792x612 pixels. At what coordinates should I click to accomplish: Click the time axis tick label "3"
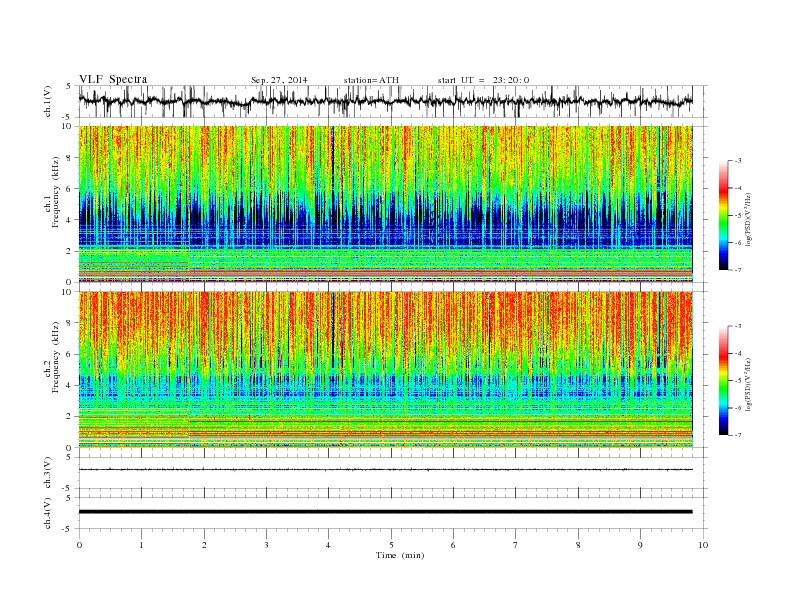point(266,545)
